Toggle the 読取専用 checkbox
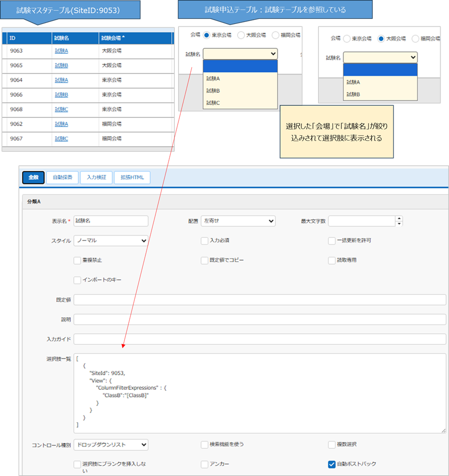The height and width of the screenshot is (476, 449). 332,260
